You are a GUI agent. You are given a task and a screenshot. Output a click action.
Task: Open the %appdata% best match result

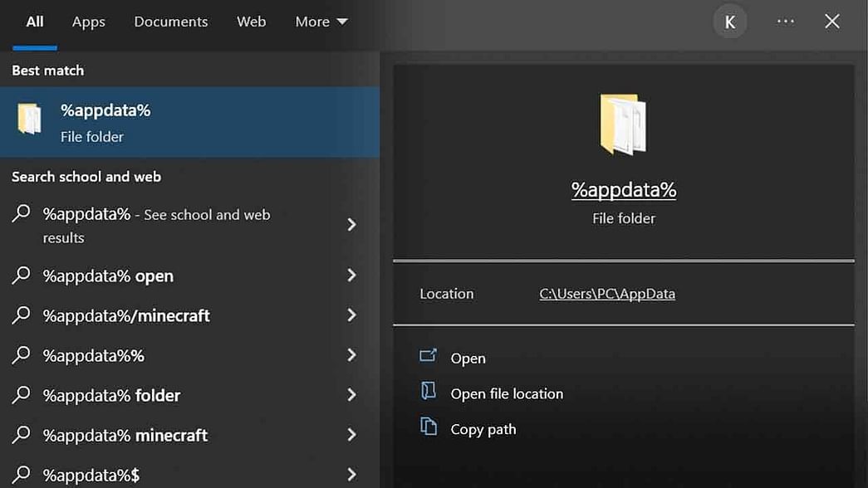190,122
